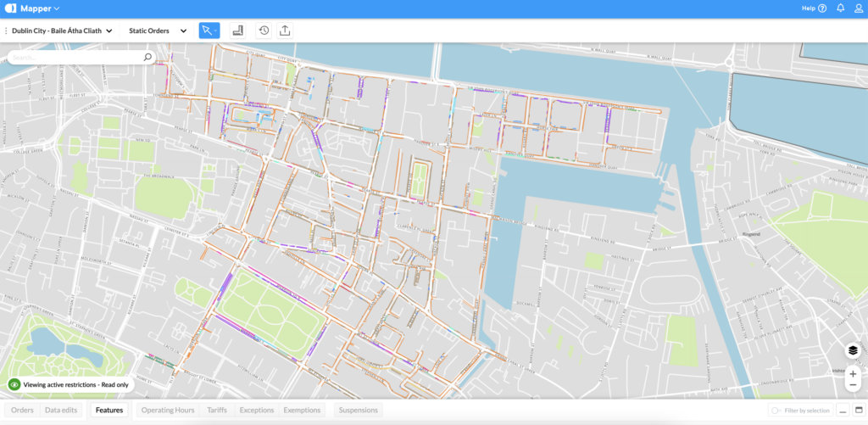The image size is (868, 425).
Task: Click the export upload icon
Action: point(285,31)
